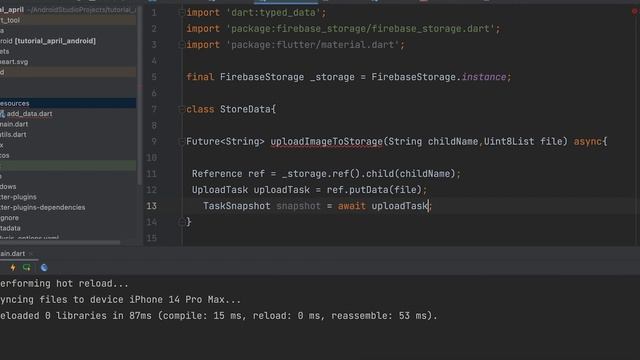Screen dimensions: 640x360
Task: Close the run tab ending in 'ain.dart'
Action: tap(31, 254)
